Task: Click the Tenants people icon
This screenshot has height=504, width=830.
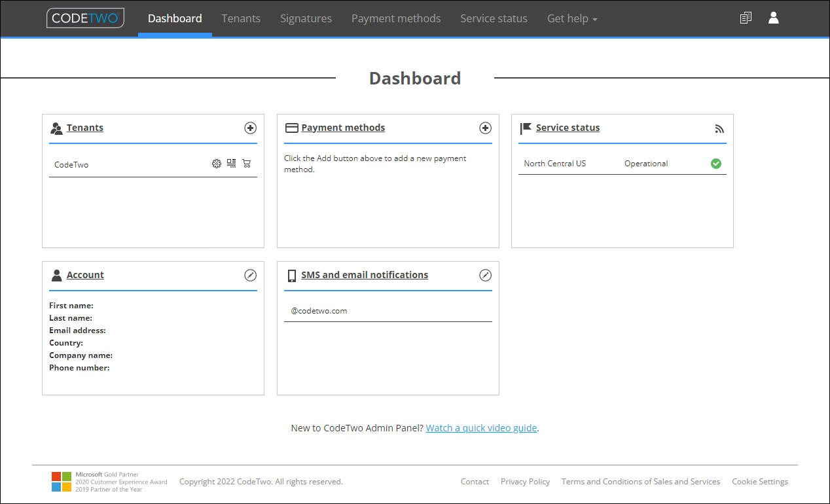Action: [56, 128]
